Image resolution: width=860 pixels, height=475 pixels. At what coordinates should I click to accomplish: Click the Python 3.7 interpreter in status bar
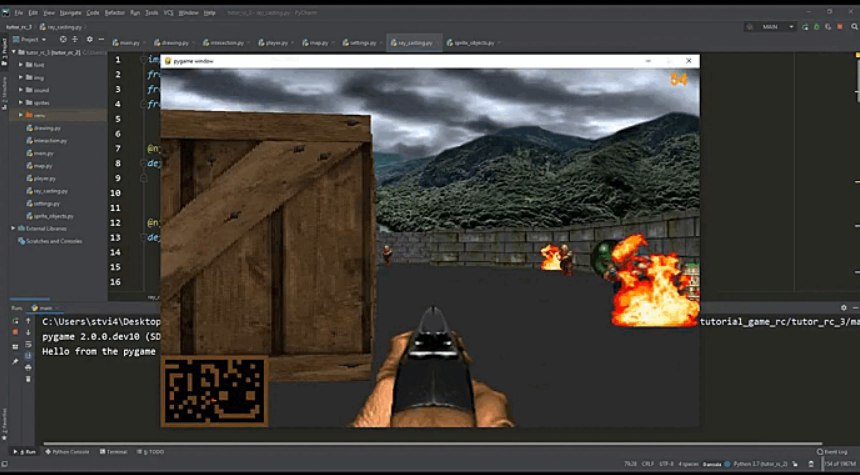click(x=760, y=464)
